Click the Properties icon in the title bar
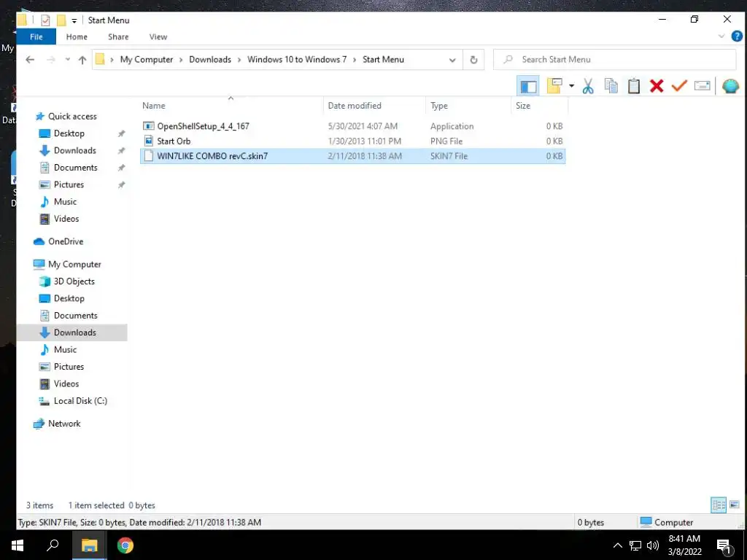Image resolution: width=747 pixels, height=560 pixels. [x=46, y=20]
